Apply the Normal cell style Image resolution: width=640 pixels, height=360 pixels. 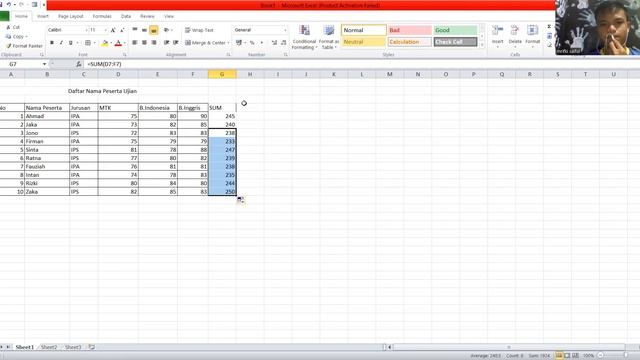(x=364, y=30)
